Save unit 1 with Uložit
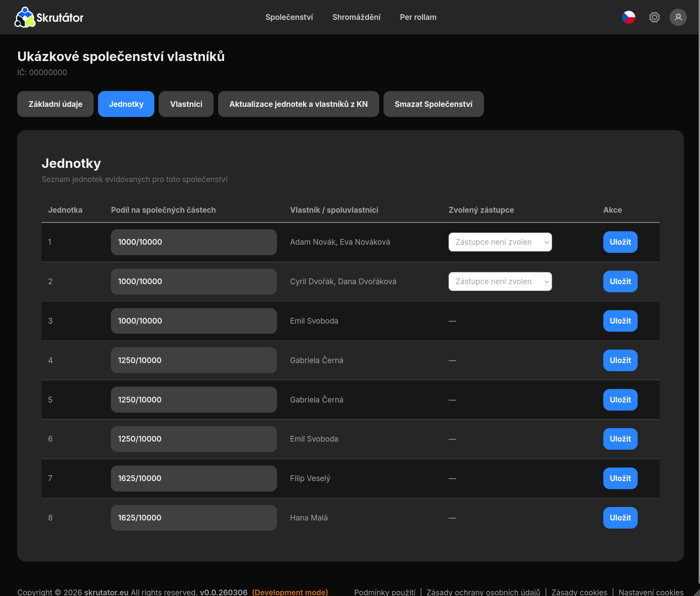 (x=620, y=242)
